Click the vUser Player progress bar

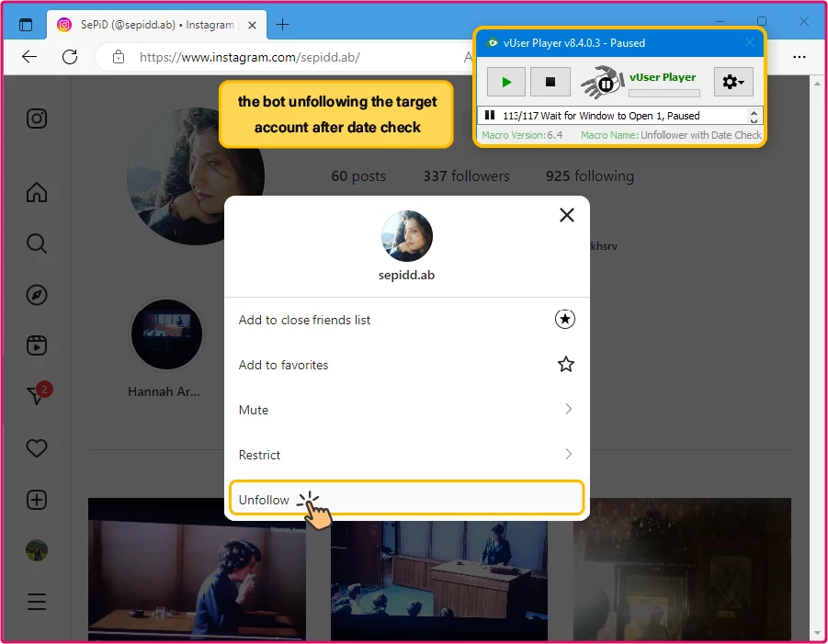pyautogui.click(x=664, y=94)
